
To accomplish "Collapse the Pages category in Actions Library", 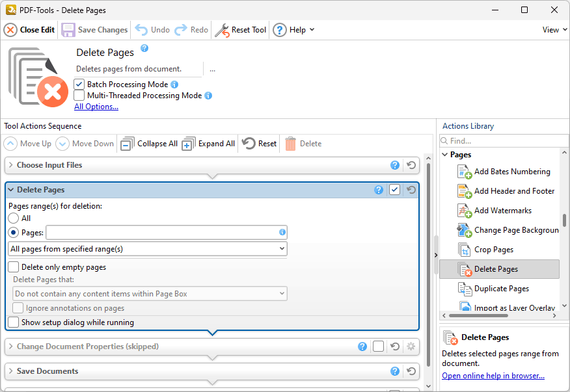I will [445, 155].
